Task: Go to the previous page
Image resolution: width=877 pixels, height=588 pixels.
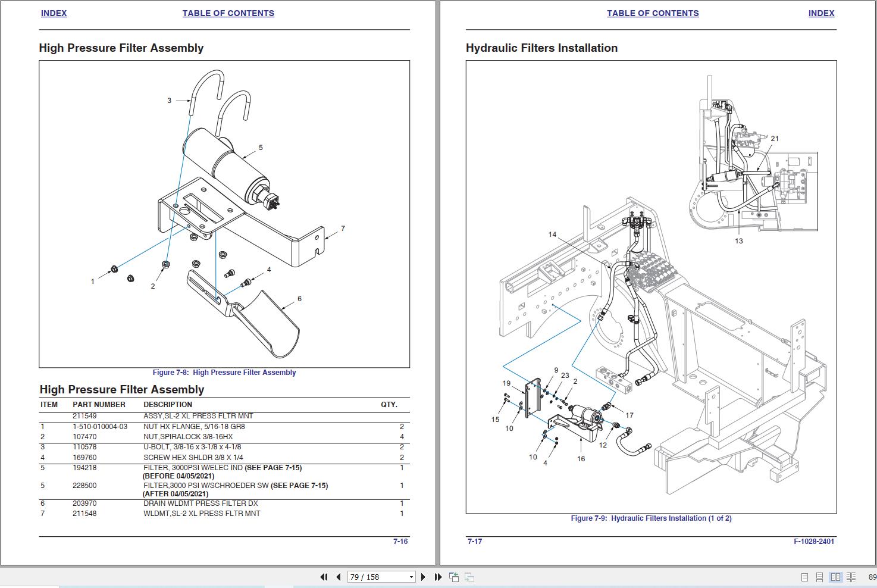Action: pos(339,577)
